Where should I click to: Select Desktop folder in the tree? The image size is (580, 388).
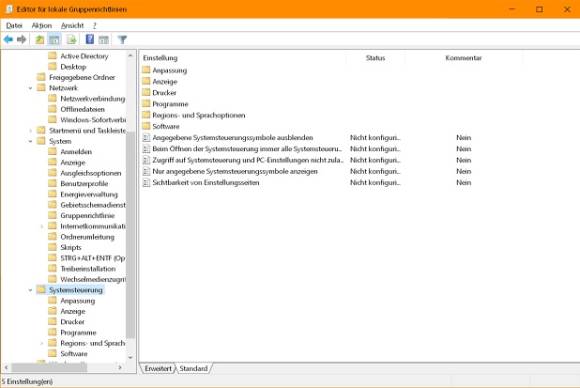(73, 67)
